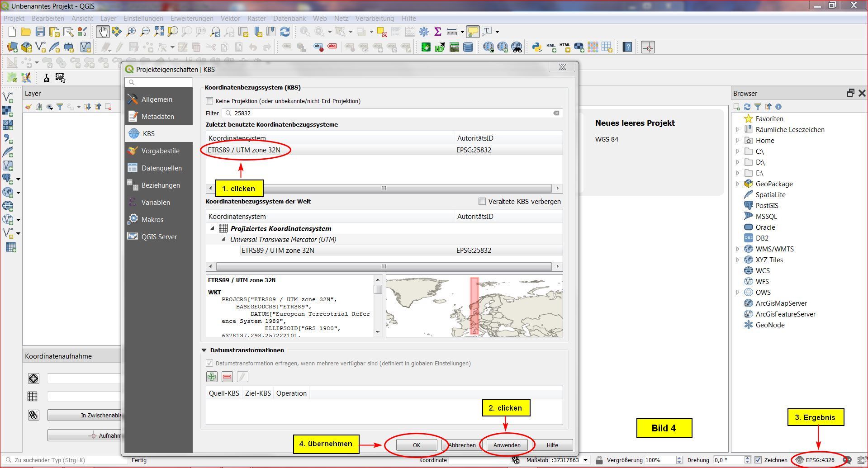
Task: Click the Pan Map hand tool
Action: [x=102, y=32]
